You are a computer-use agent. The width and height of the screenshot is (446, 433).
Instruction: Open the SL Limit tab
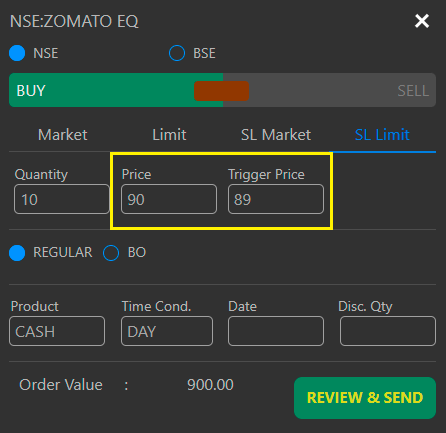point(382,135)
